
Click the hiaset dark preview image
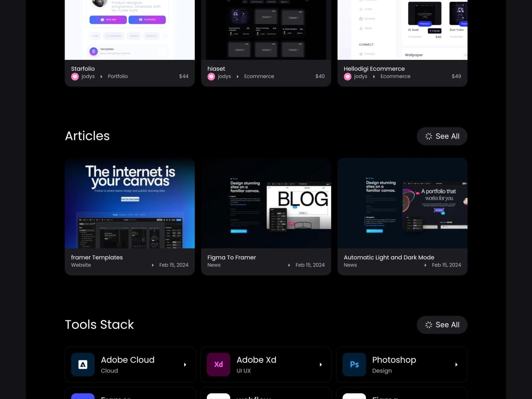(266, 30)
